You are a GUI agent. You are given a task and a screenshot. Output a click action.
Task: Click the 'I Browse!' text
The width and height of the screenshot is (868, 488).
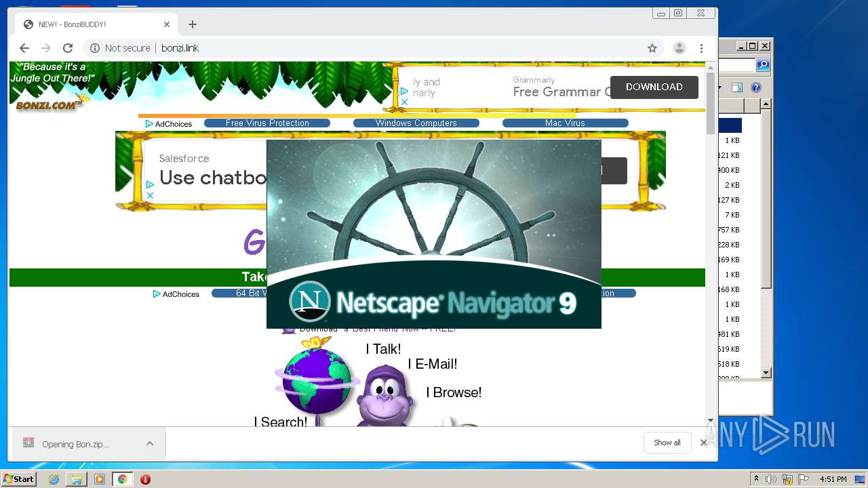[x=454, y=392]
